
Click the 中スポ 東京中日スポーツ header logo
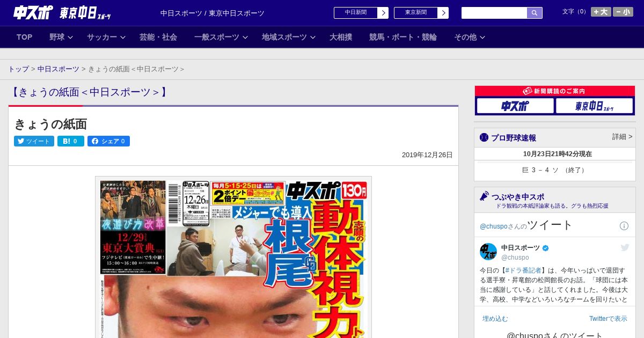(62, 13)
